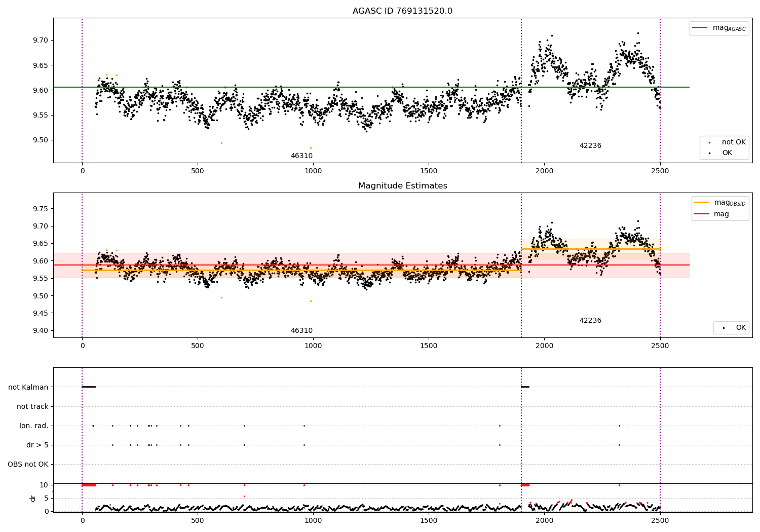Click the 10 y-tick in the bottom plot

(44, 485)
